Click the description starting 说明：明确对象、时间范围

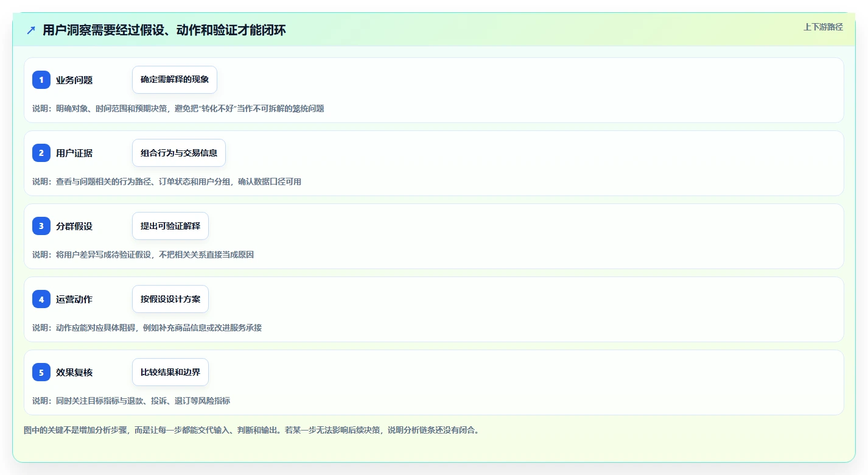point(178,108)
